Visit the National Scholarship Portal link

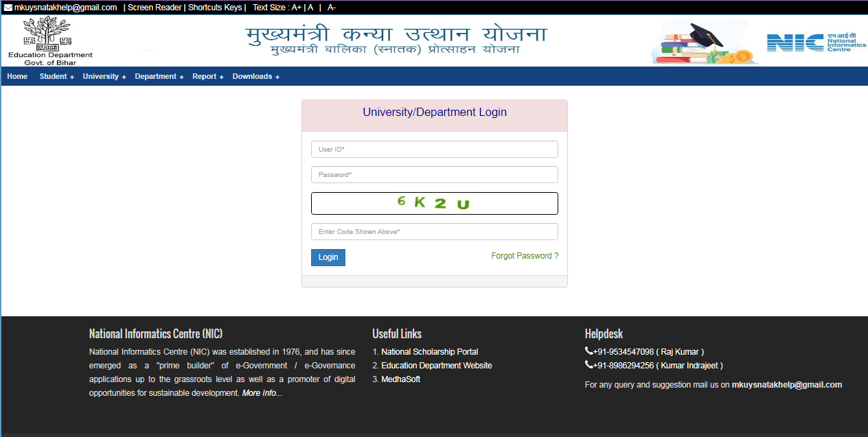tap(430, 351)
